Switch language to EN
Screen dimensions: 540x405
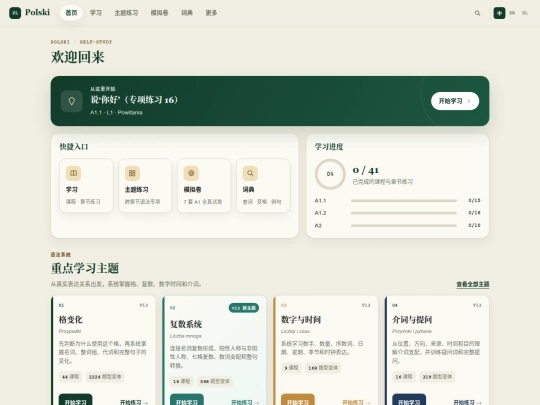pos(512,13)
